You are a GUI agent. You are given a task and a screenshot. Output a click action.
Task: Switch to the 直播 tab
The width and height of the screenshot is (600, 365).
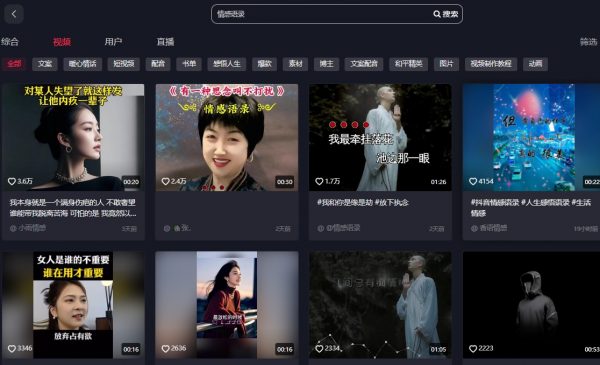point(165,42)
